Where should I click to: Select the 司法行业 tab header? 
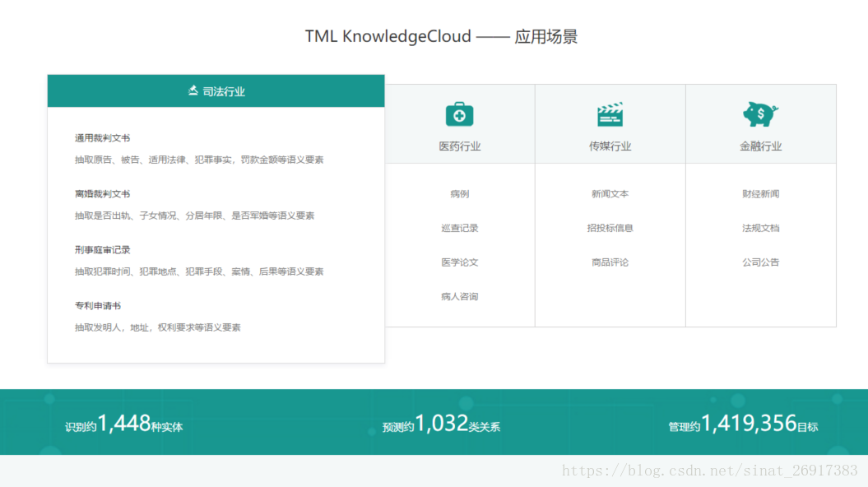(x=216, y=90)
